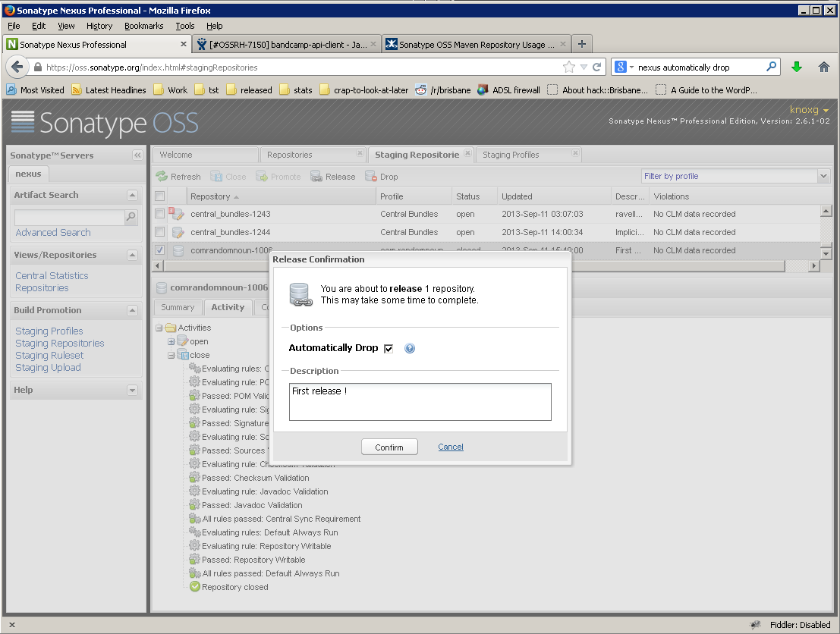Click the central_bundles-1244 repository icon
The width and height of the screenshot is (840, 634).
(x=178, y=232)
